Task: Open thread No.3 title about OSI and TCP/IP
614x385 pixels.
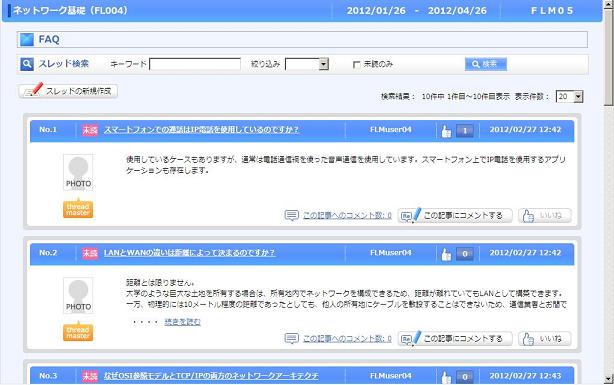Action: tap(211, 376)
